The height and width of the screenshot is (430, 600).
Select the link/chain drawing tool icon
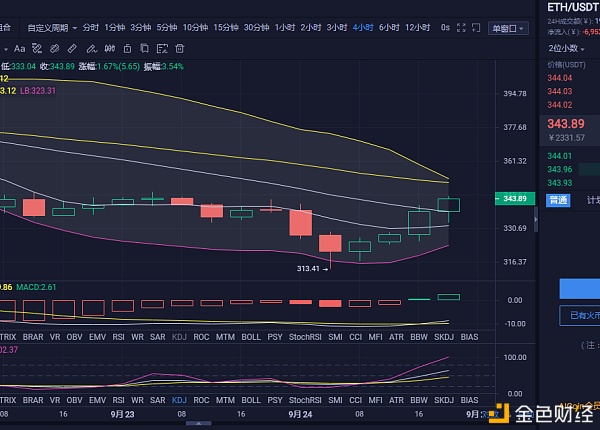[55, 49]
